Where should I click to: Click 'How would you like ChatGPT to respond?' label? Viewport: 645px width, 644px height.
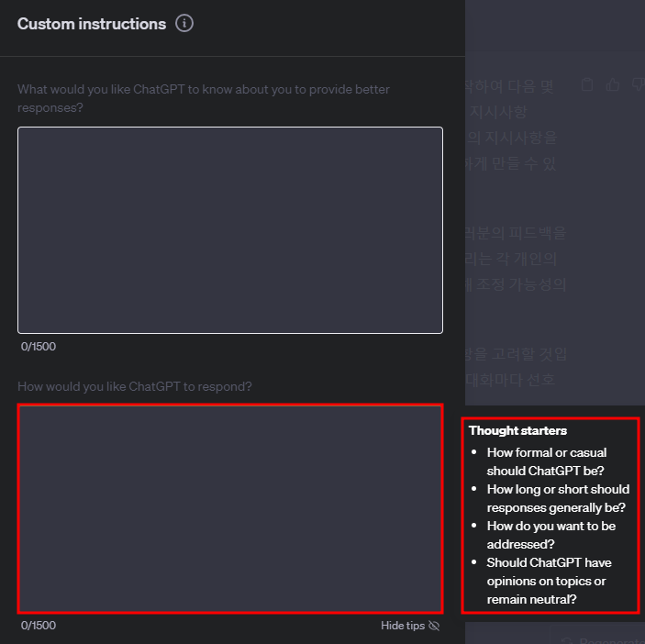pos(135,386)
